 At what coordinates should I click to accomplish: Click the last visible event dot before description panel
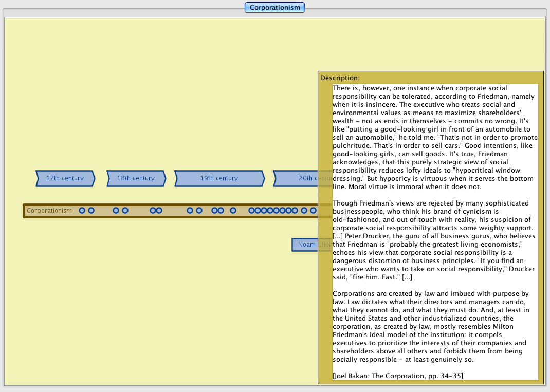313,211
